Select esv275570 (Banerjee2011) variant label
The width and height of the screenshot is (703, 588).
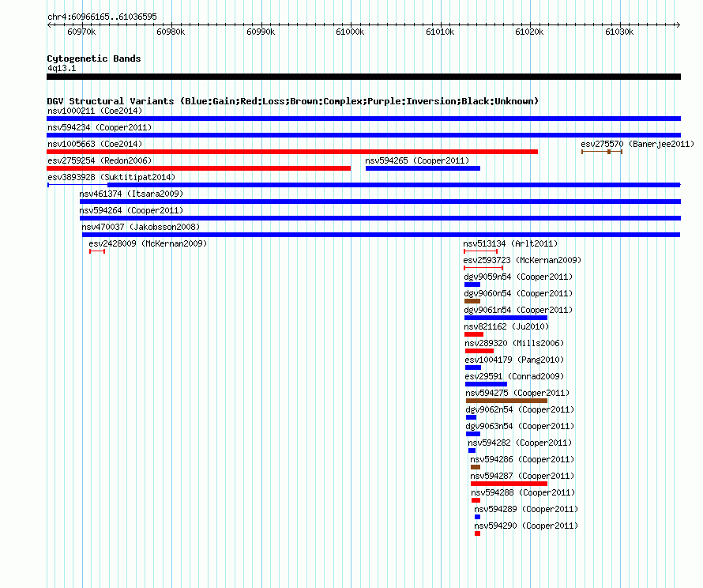click(x=637, y=144)
